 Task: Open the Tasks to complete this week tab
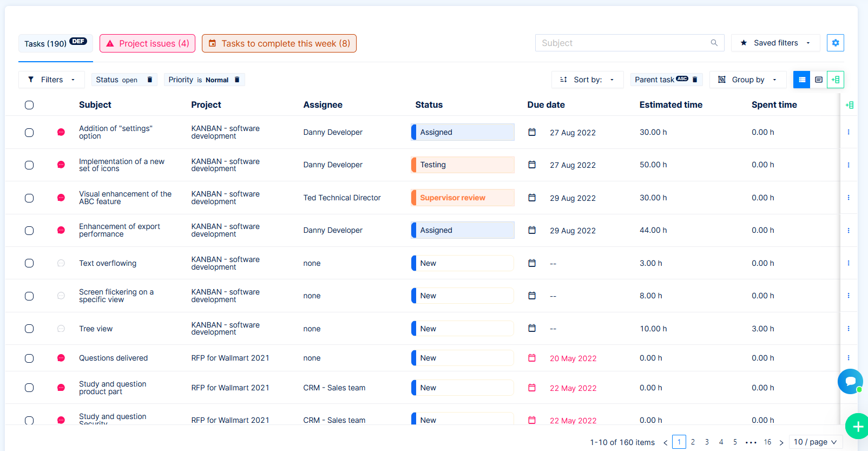pos(279,43)
